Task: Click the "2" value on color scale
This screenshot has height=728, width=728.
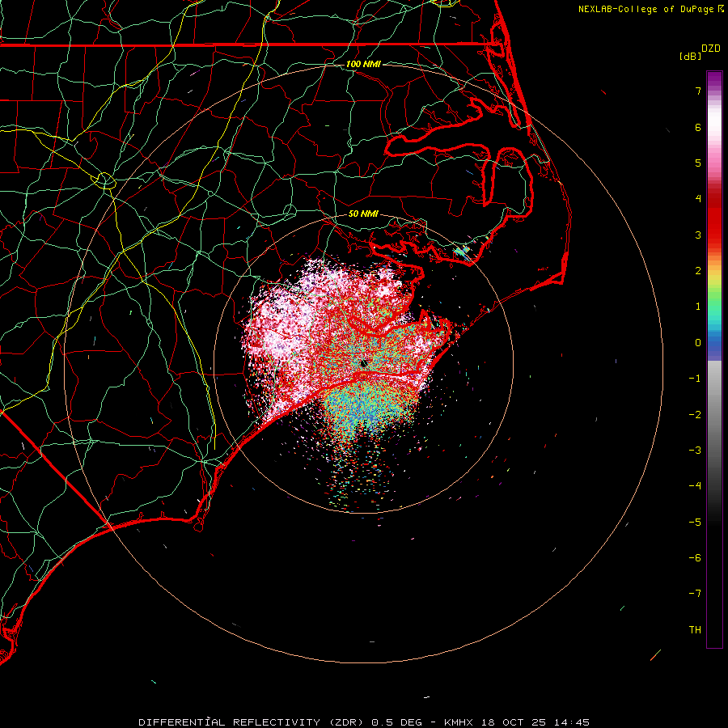Action: (x=698, y=271)
